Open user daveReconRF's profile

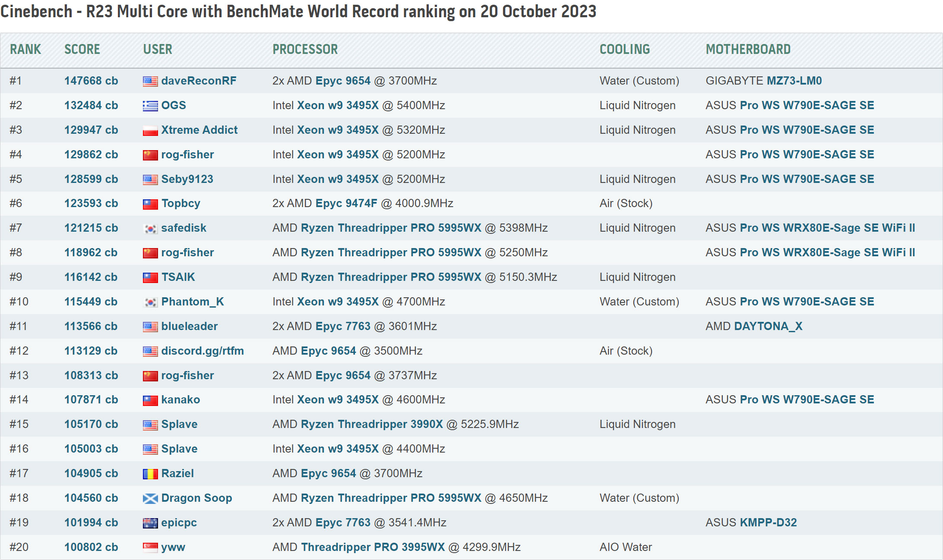pos(199,81)
